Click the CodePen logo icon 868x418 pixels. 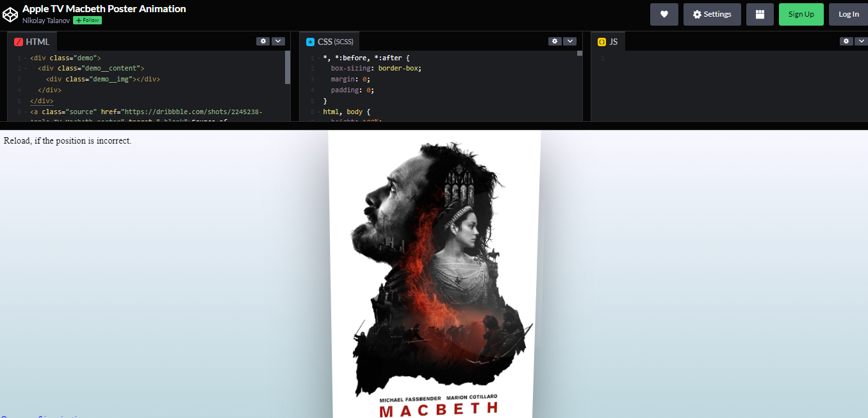coord(11,14)
